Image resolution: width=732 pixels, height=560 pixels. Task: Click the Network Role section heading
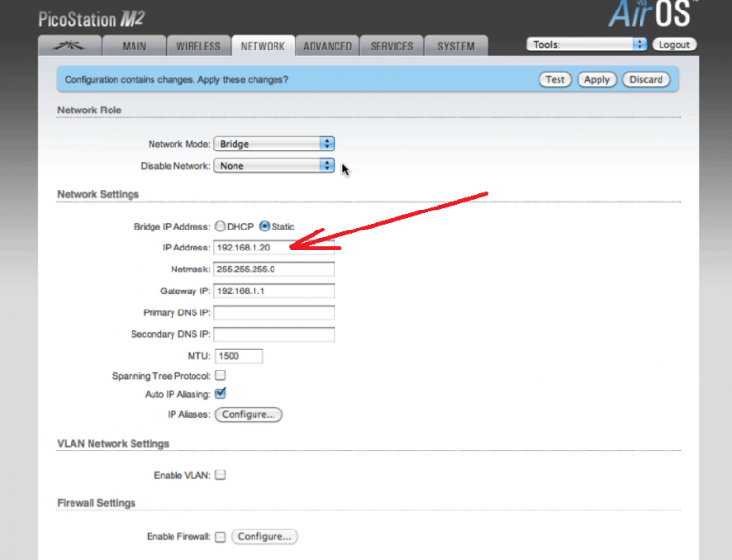click(90, 110)
